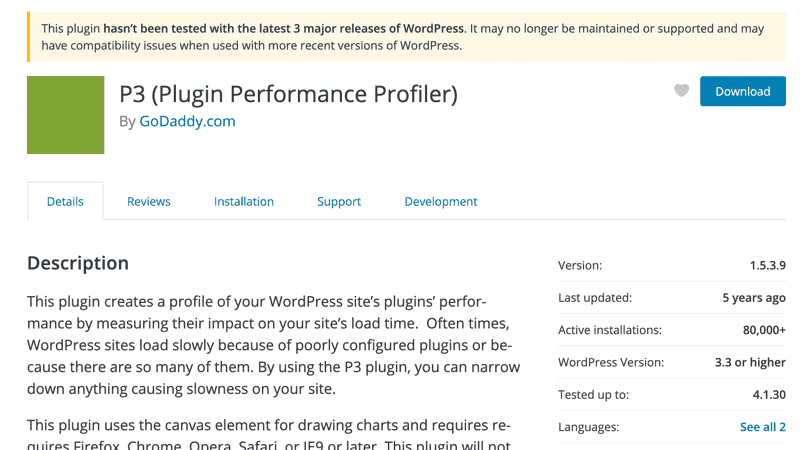
Task: Select the Support tab
Action: pos(339,202)
